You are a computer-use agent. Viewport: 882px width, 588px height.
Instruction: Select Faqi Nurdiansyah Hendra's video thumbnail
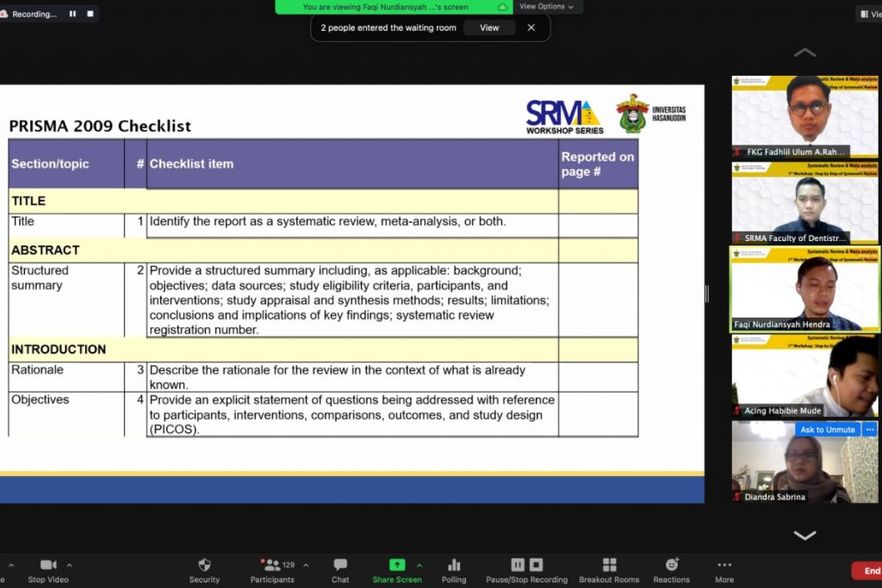(804, 293)
